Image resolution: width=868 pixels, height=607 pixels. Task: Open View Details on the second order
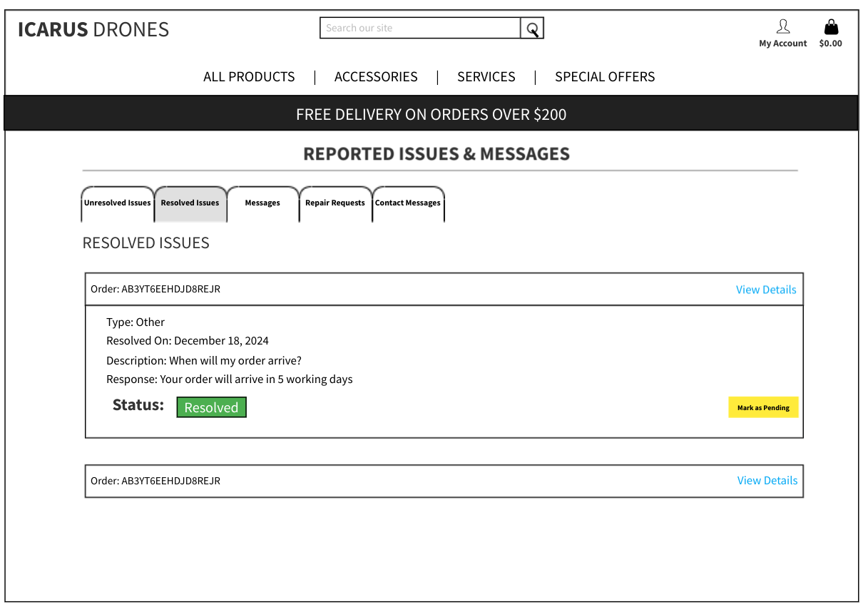767,480
